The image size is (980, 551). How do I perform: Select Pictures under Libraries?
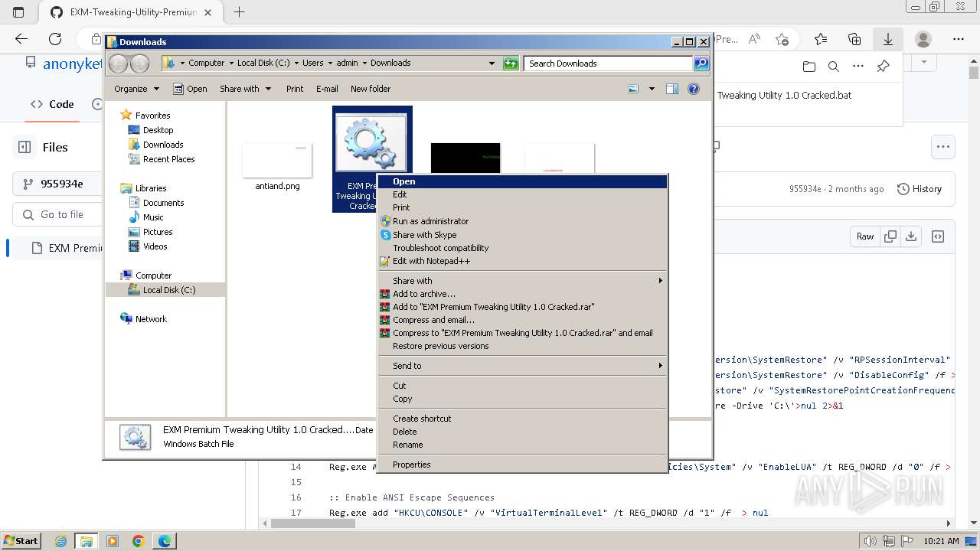158,232
